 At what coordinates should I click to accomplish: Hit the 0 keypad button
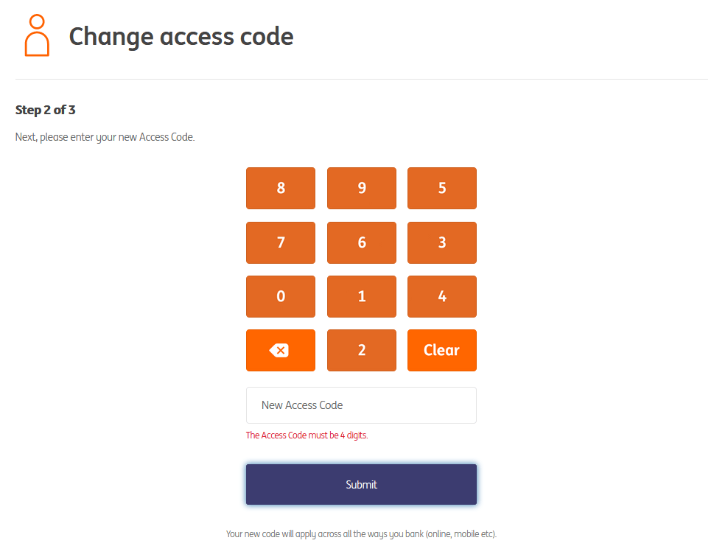280,296
